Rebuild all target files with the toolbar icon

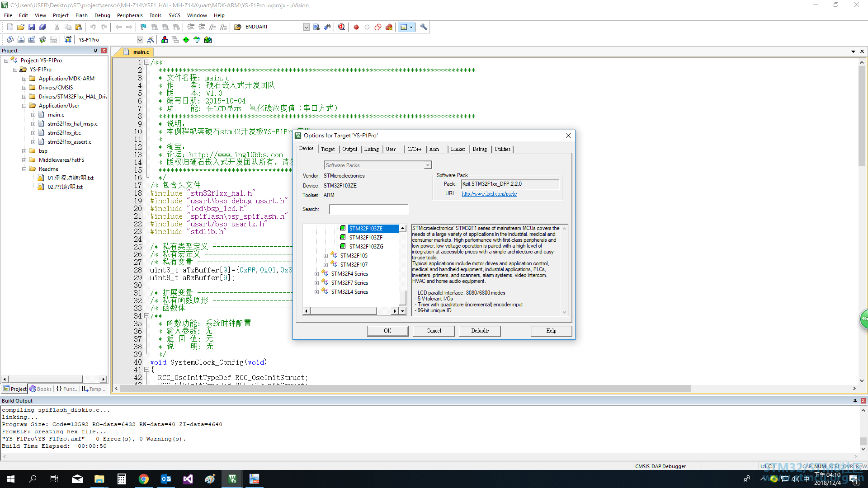click(32, 40)
